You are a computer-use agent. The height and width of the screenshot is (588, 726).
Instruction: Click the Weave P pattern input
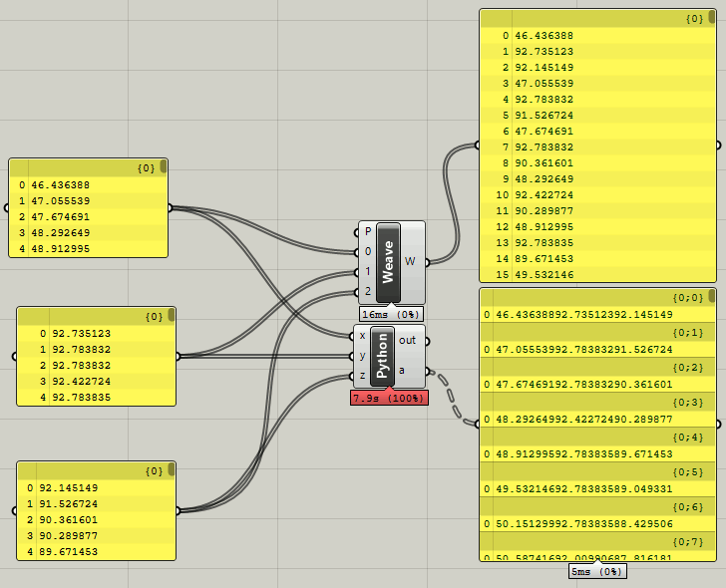(x=367, y=232)
